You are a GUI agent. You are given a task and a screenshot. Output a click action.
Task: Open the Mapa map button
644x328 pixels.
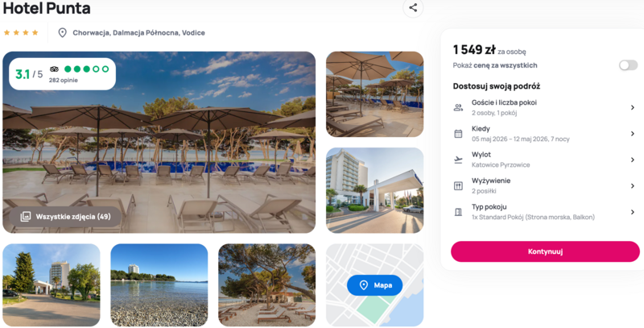coord(374,285)
